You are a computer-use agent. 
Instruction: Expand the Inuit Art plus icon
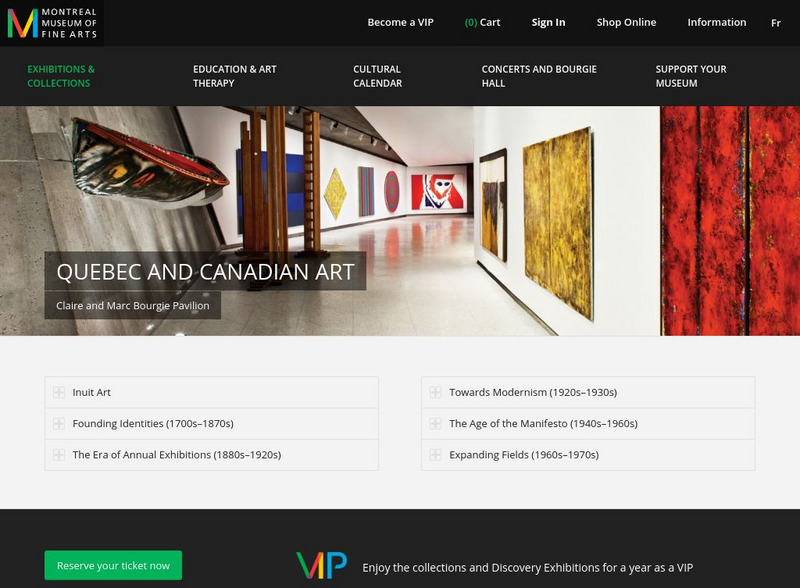pos(59,392)
